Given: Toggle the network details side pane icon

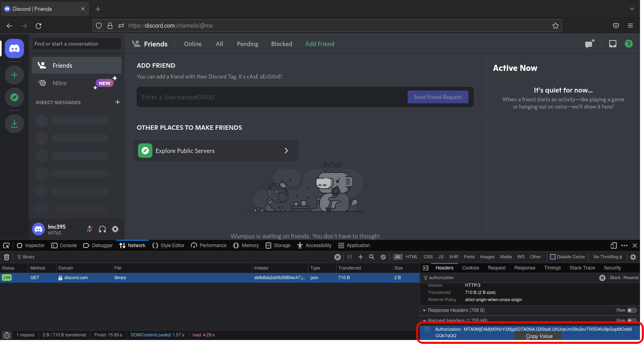Looking at the screenshot, I should point(426,268).
